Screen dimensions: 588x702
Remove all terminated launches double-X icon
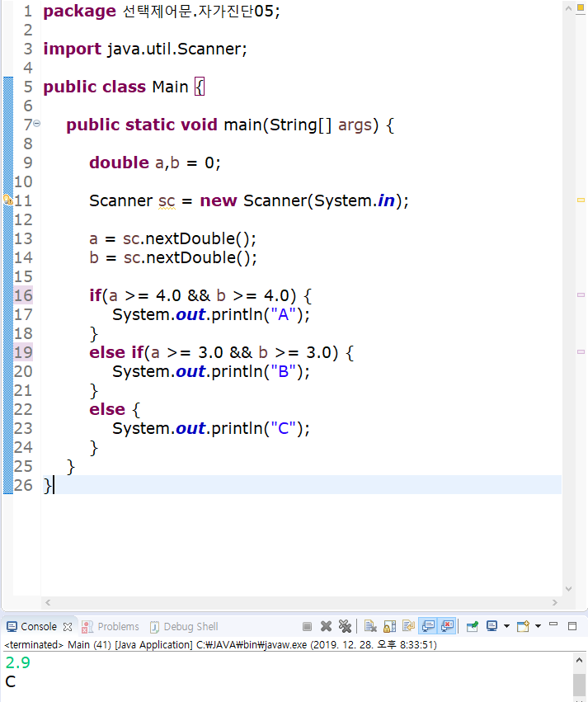(x=345, y=626)
